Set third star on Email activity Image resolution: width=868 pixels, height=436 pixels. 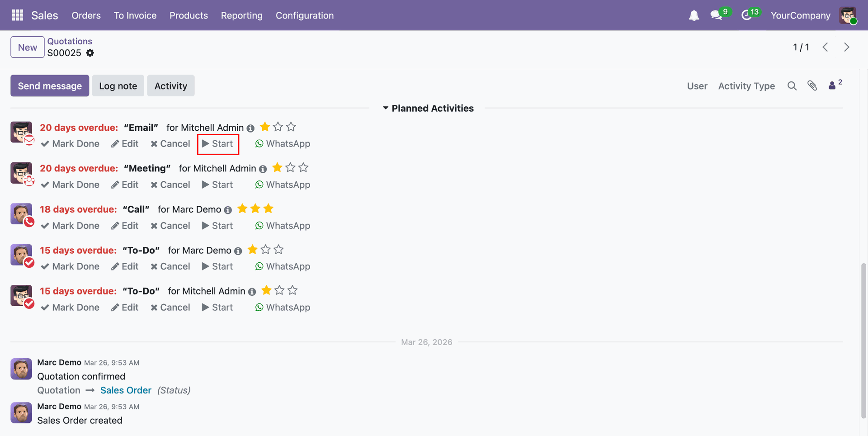tap(291, 127)
